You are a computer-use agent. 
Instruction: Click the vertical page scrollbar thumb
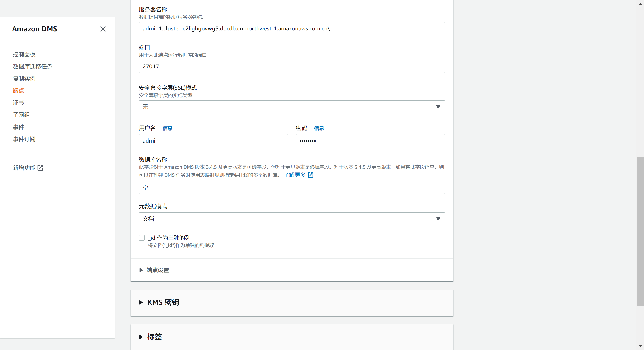coord(640,232)
